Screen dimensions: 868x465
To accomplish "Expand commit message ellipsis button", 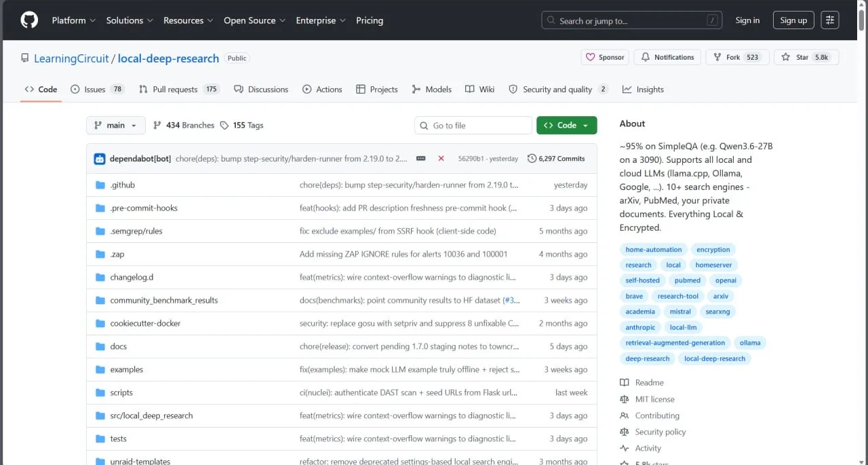I will pyautogui.click(x=420, y=158).
